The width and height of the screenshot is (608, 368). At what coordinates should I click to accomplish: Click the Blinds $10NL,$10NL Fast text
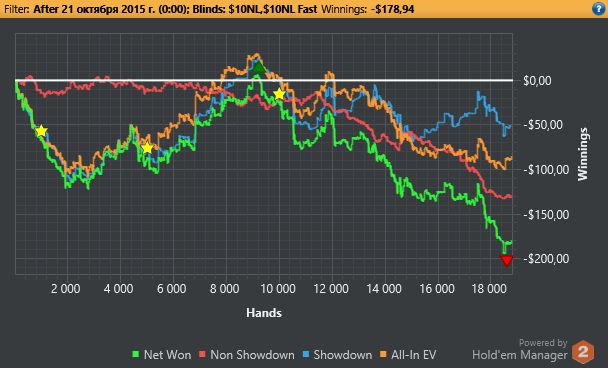[x=255, y=9]
